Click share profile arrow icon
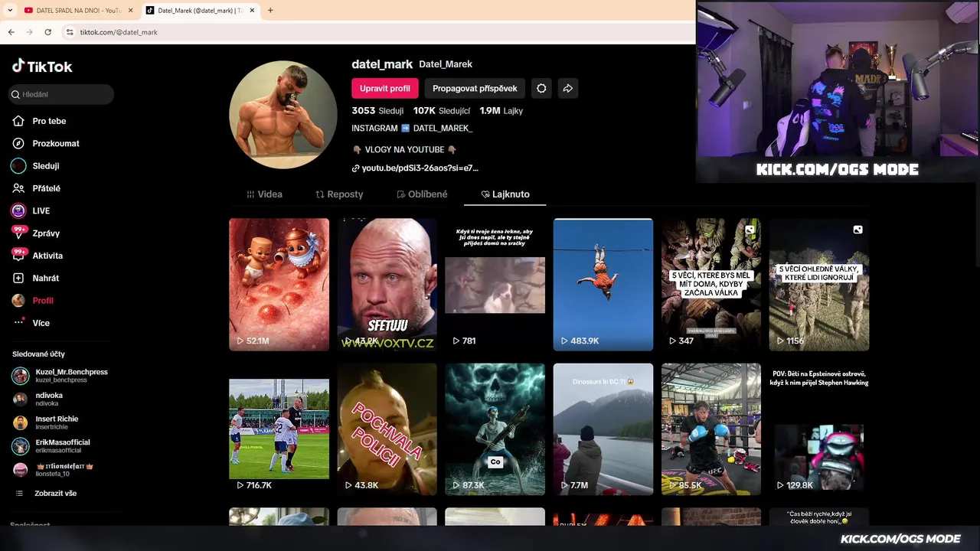The image size is (980, 551). [x=568, y=88]
